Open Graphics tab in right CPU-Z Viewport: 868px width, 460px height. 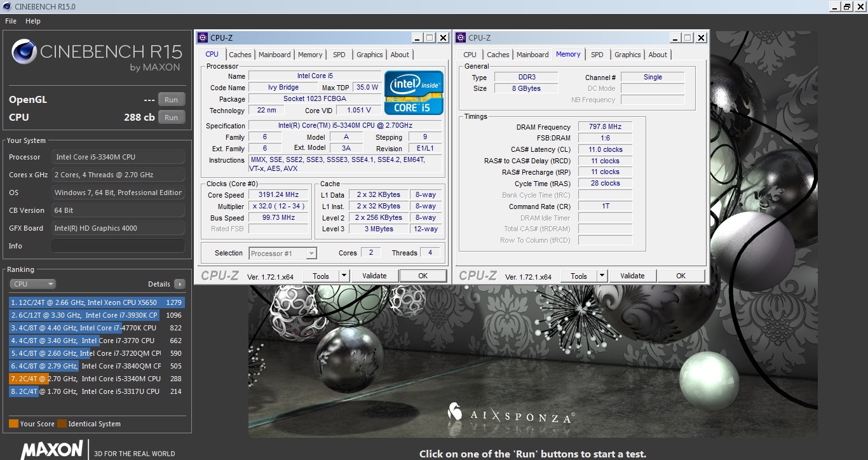tap(628, 55)
